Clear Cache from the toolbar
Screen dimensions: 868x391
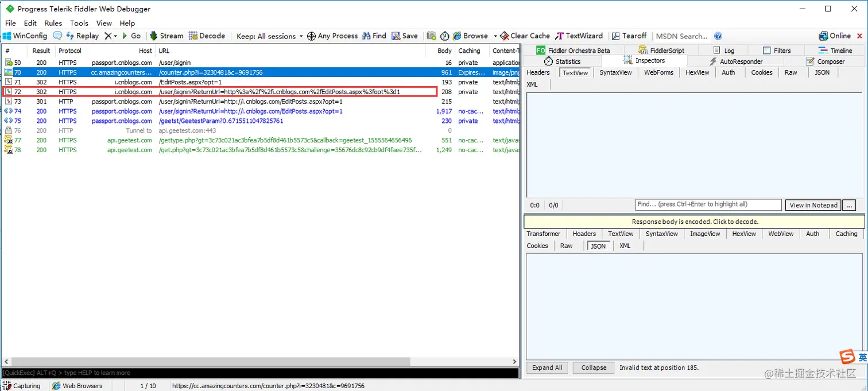[525, 36]
